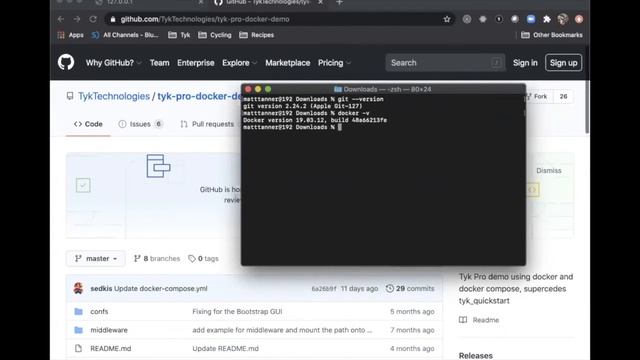Minimize the Terminal window with yellow button
The height and width of the screenshot is (360, 640).
tap(258, 89)
